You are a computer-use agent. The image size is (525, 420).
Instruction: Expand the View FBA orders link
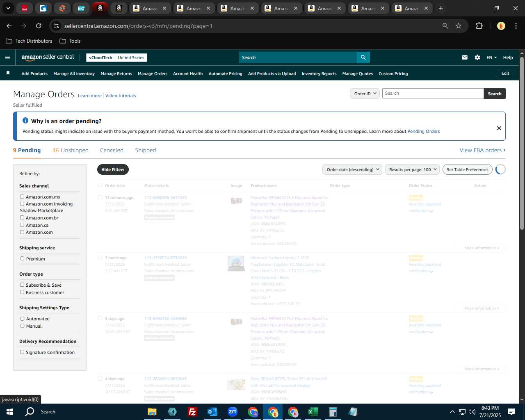(482, 150)
